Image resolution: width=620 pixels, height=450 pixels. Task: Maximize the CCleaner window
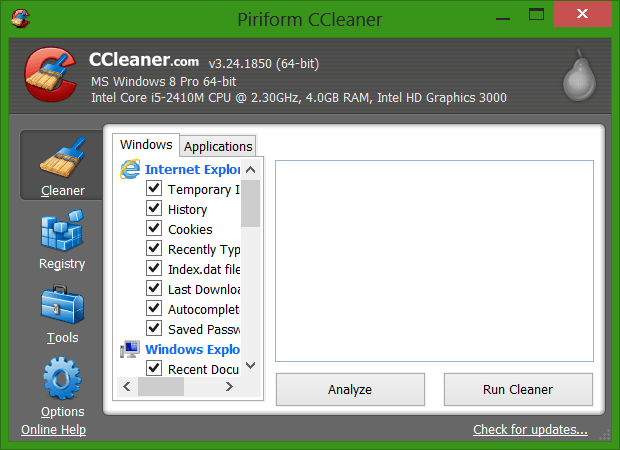(537, 15)
